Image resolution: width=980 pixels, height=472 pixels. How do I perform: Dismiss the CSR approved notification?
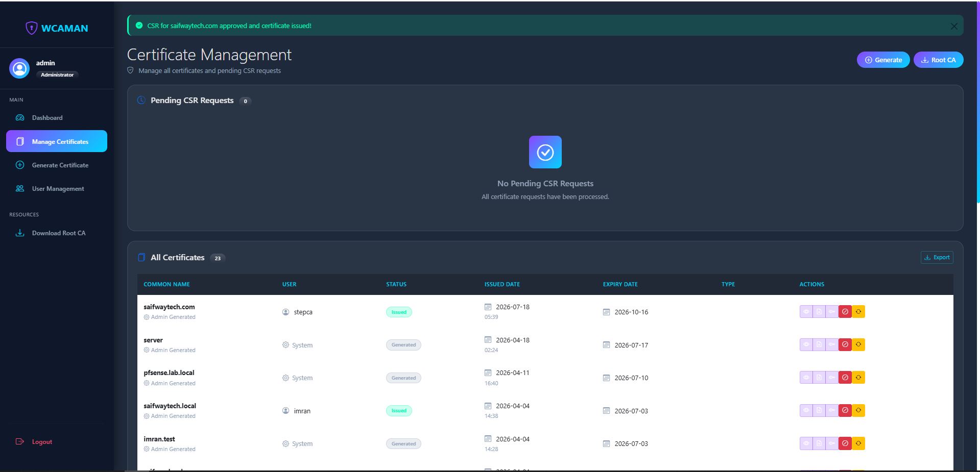pyautogui.click(x=953, y=26)
